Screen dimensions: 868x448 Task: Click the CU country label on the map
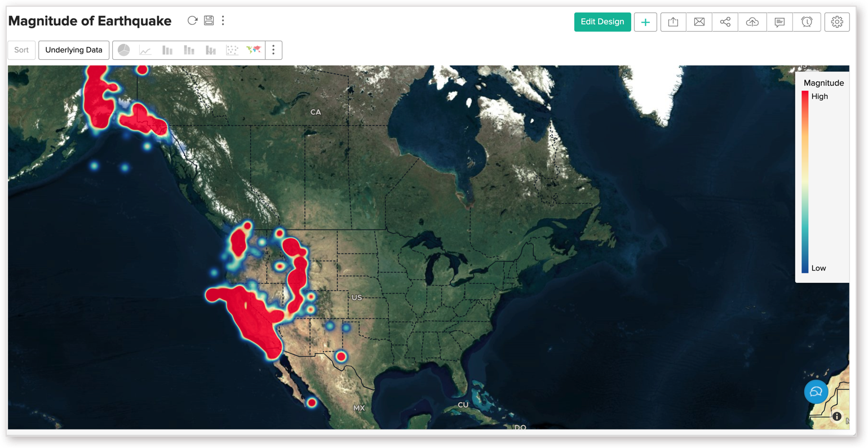coord(463,405)
